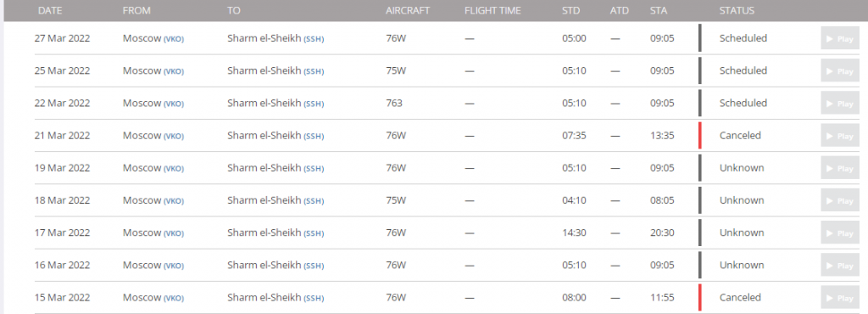The image size is (868, 314).
Task: Open SSH airport link in 17 Mar row
Action: 314,233
